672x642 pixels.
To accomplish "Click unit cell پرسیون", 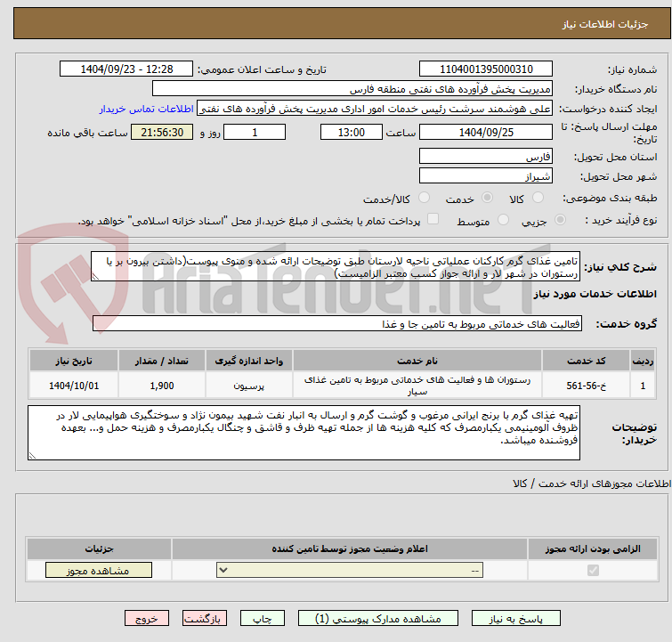I will click(x=249, y=386).
